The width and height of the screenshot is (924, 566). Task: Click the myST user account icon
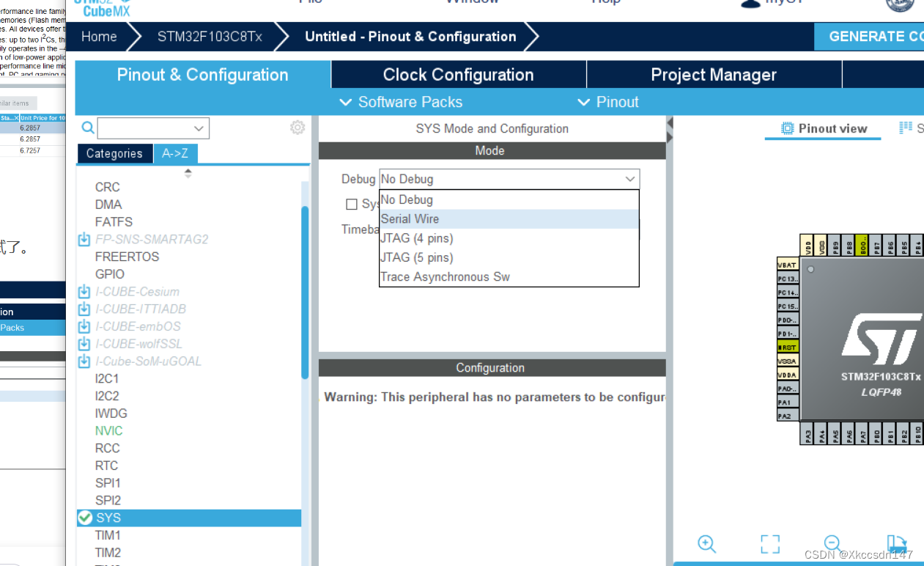point(750,3)
